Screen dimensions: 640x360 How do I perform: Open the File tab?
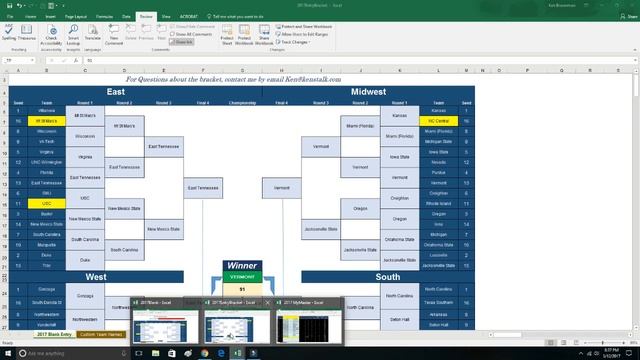tap(10, 17)
